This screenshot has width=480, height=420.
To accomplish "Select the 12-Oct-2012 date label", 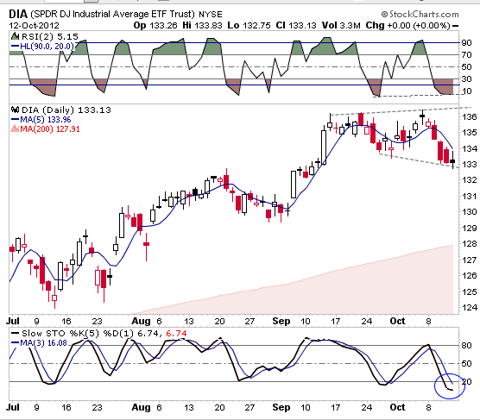I will (x=34, y=25).
